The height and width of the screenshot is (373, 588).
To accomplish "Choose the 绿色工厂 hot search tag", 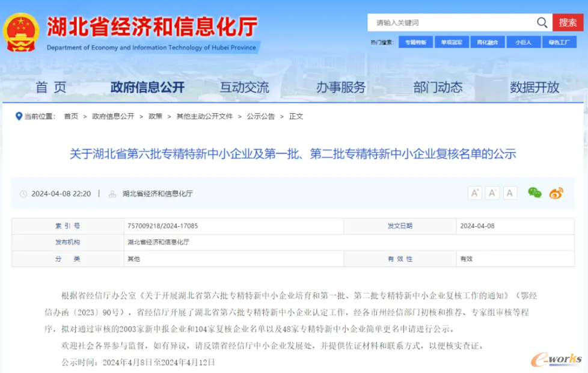I will point(559,42).
